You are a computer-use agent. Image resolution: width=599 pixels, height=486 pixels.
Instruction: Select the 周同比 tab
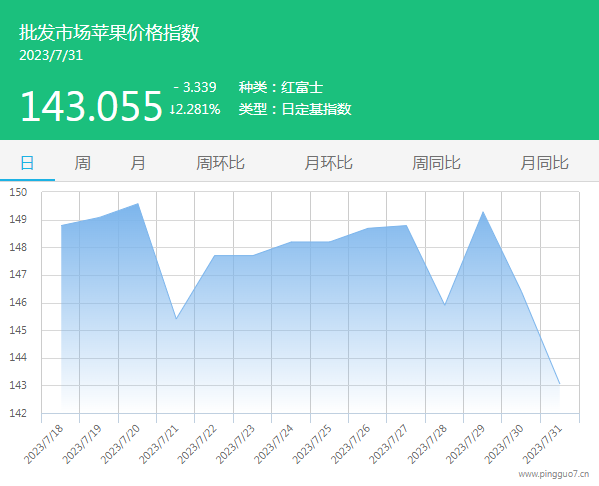coord(436,163)
